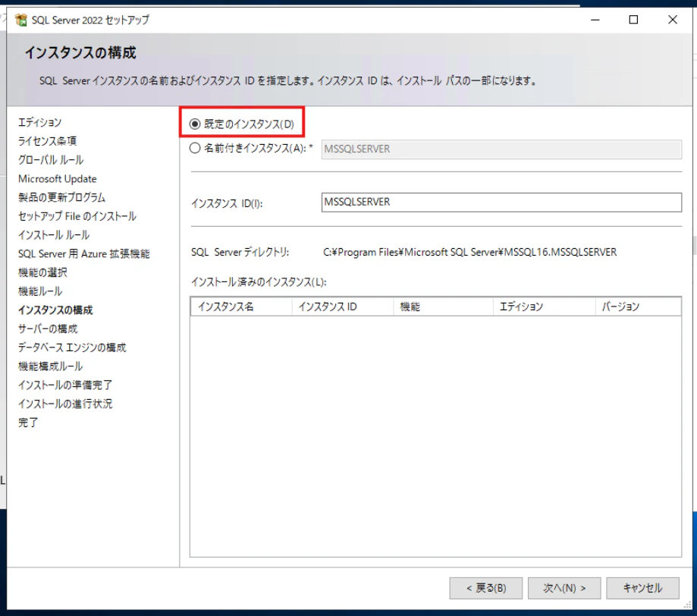Select the グローバル ルール step
This screenshot has width=697, height=616.
pyautogui.click(x=51, y=159)
